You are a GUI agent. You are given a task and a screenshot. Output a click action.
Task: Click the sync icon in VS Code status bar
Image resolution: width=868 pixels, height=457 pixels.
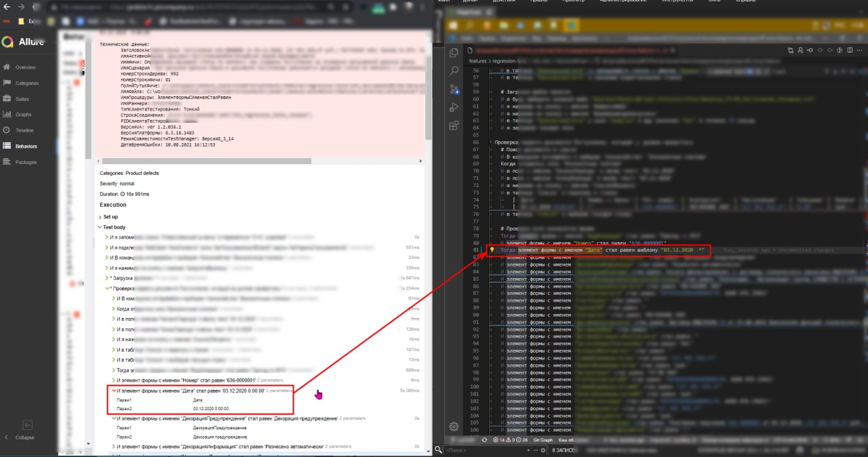point(486,440)
